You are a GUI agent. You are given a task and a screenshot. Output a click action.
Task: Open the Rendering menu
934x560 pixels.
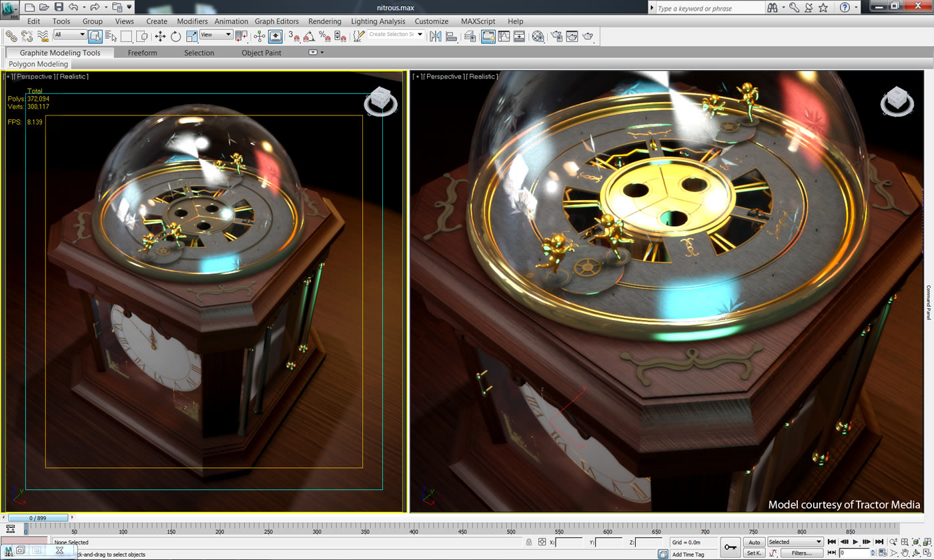[324, 21]
